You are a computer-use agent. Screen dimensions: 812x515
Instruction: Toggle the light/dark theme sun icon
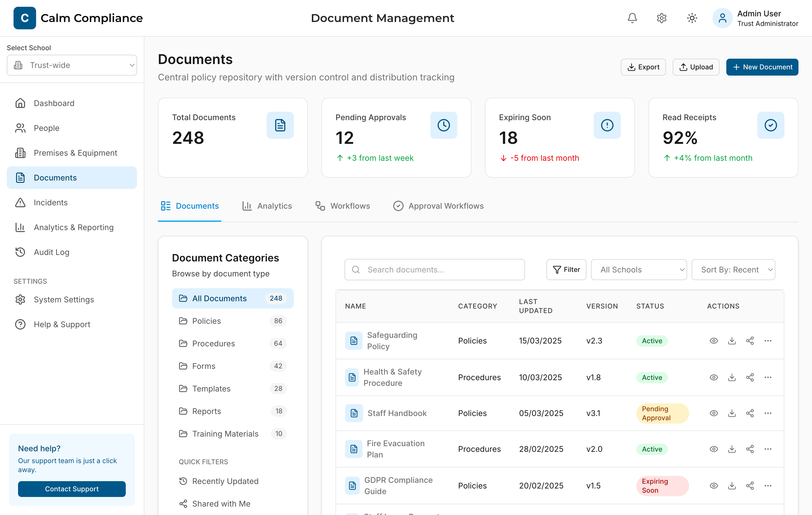tap(692, 18)
